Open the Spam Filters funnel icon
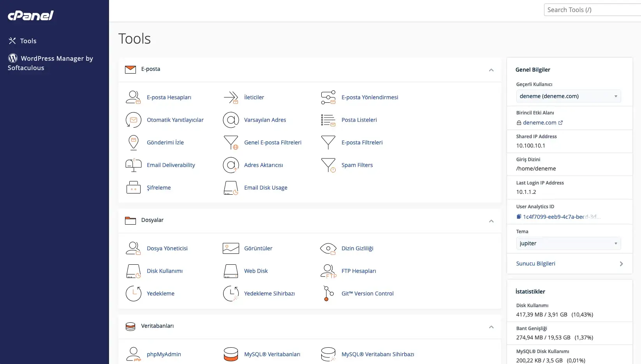 pos(328,165)
